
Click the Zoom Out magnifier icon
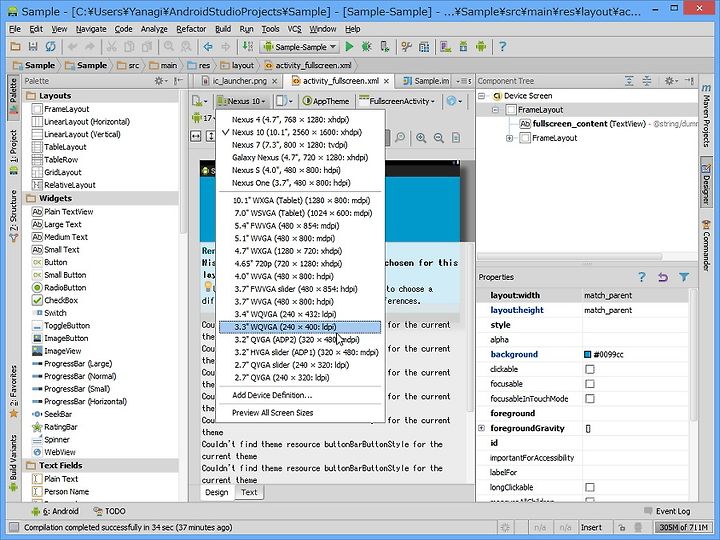pos(439,138)
